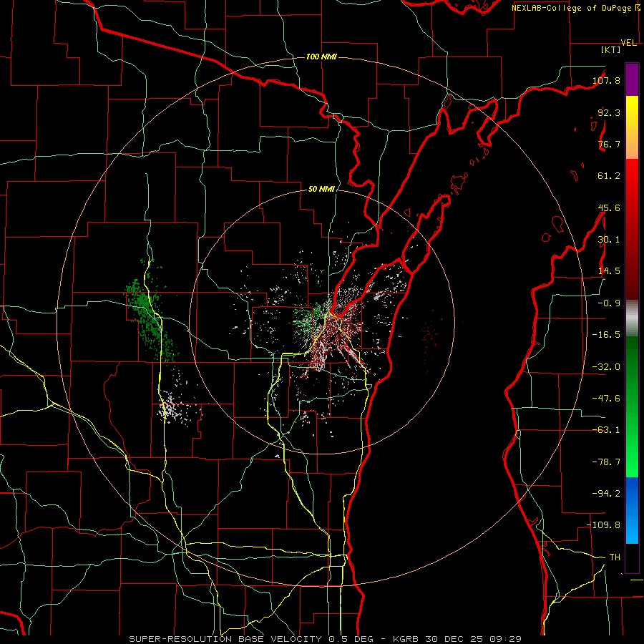This screenshot has width=644, height=644.
Task: Click the 92.3 velocity scale value
Action: pos(609,112)
